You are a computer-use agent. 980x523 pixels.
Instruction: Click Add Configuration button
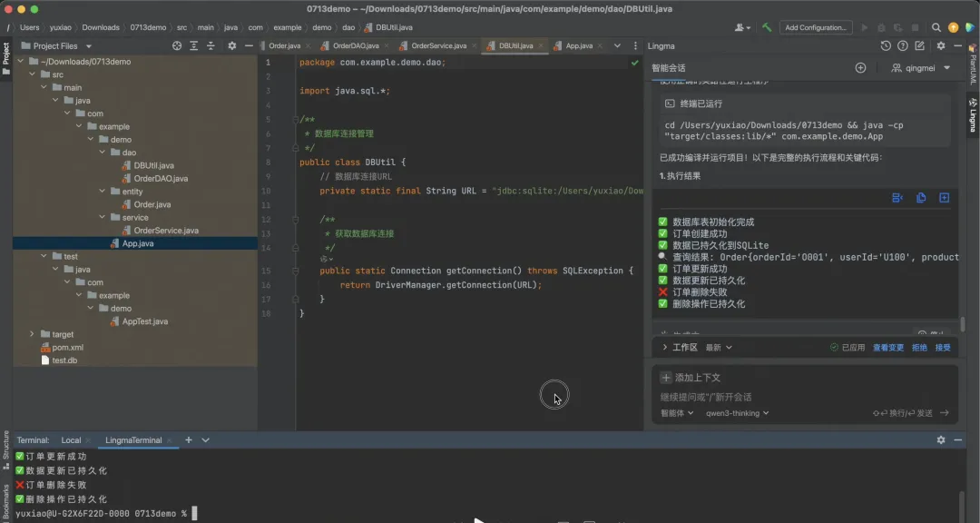816,27
